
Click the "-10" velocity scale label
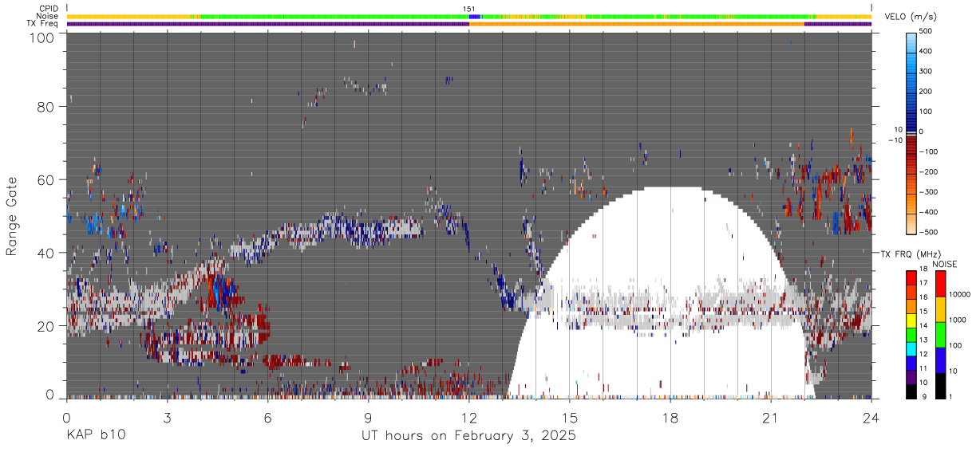tap(895, 140)
